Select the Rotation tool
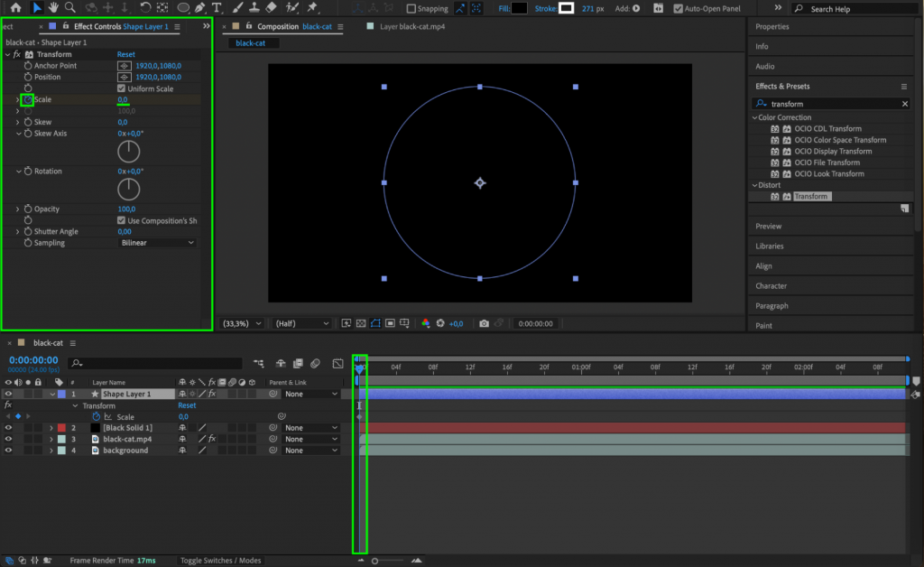924x567 pixels. coord(144,8)
